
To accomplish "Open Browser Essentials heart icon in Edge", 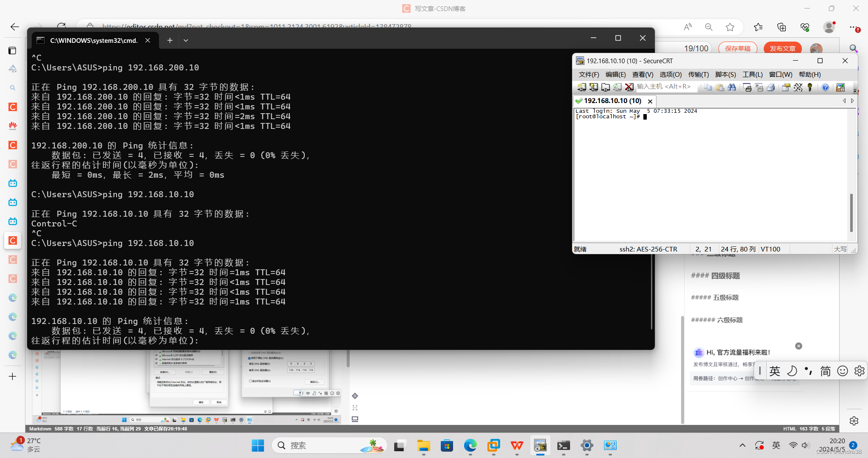I will (x=805, y=27).
